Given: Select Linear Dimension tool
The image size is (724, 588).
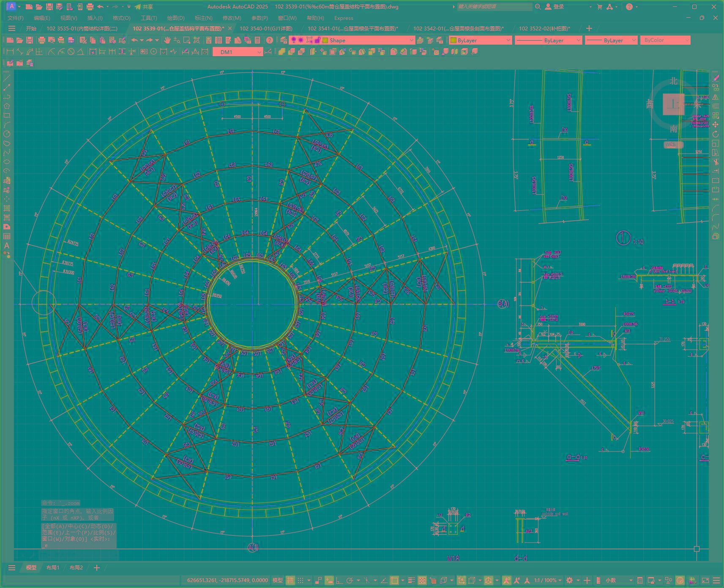Looking at the screenshot, I should click(x=10, y=52).
